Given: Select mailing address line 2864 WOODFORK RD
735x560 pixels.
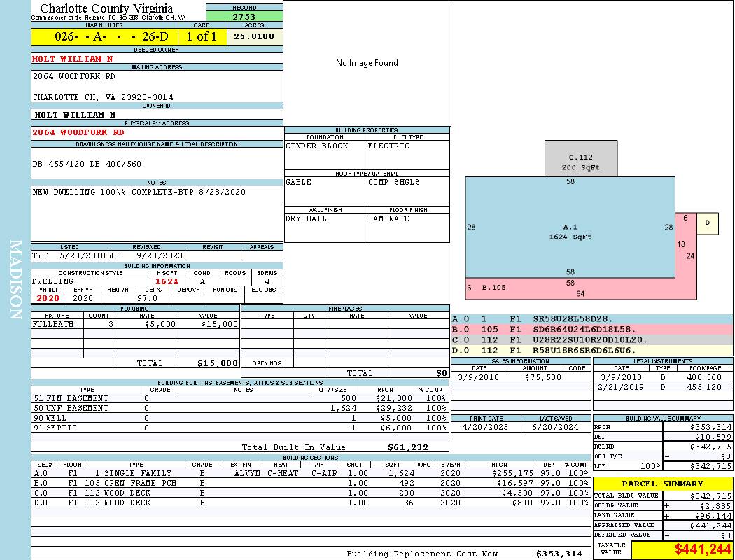Looking at the screenshot, I should click(x=74, y=76).
